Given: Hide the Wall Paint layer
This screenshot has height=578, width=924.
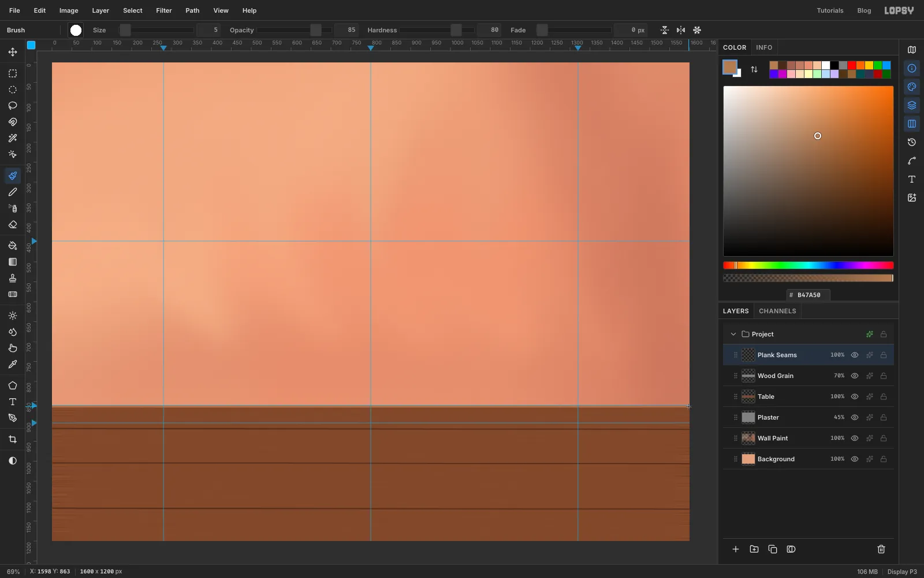Looking at the screenshot, I should 855,438.
